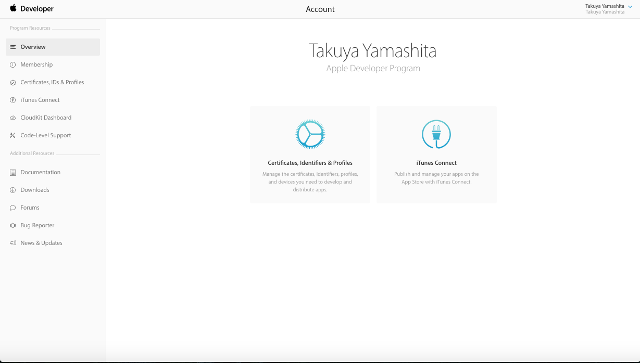The height and width of the screenshot is (363, 640).
Task: Click the Certificates, IDs & Profiles sidebar icon
Action: click(13, 82)
